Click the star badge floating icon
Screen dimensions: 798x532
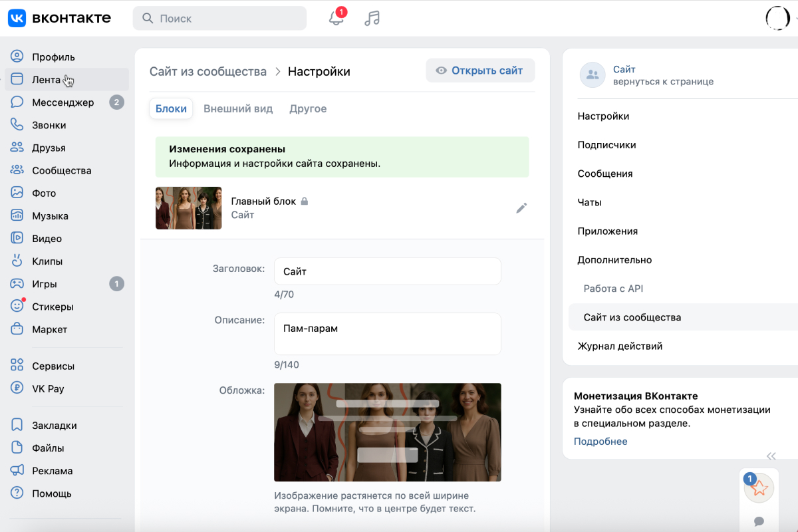[759, 489]
